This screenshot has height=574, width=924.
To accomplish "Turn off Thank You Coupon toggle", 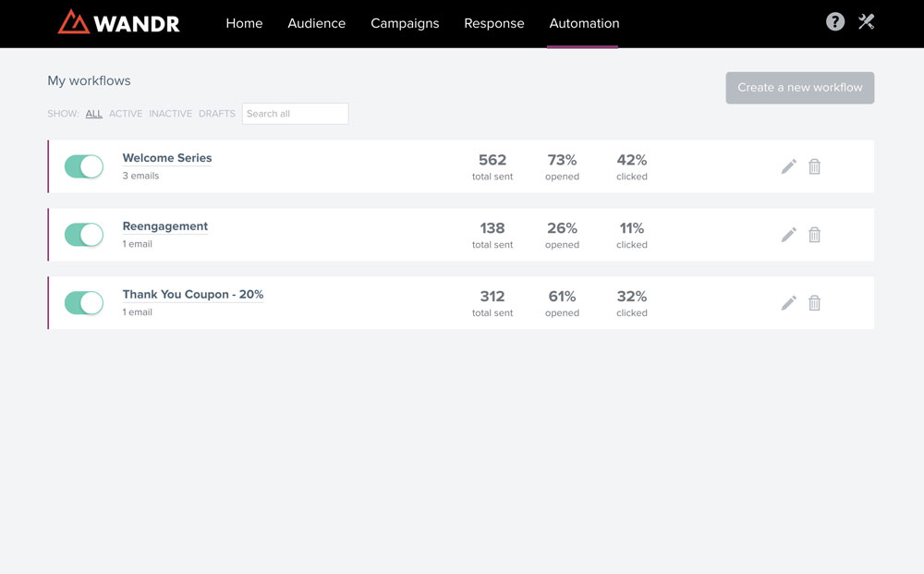I will point(84,303).
